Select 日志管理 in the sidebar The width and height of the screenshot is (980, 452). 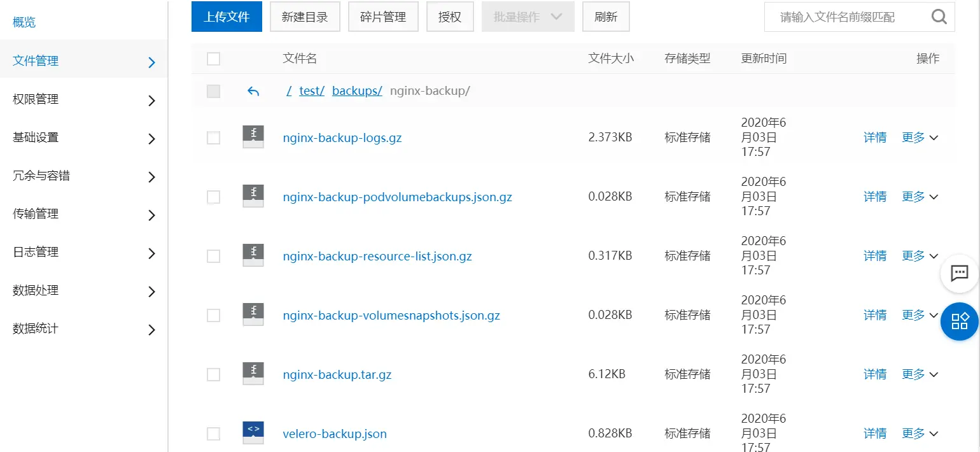[36, 251]
